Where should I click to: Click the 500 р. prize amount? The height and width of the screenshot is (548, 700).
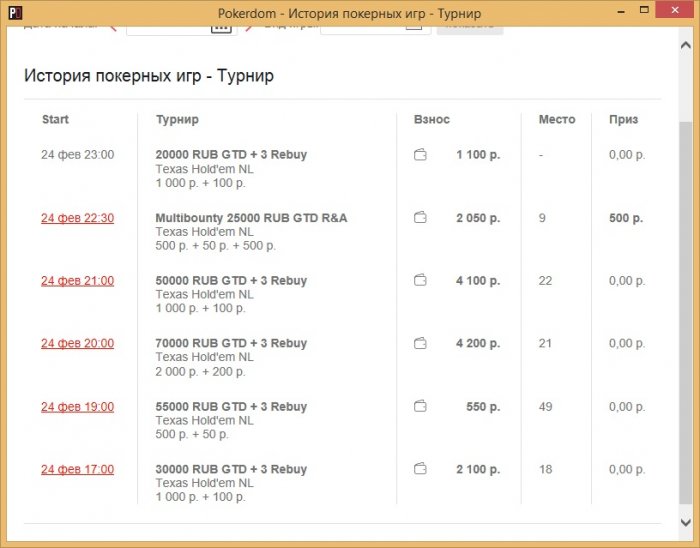coord(626,218)
